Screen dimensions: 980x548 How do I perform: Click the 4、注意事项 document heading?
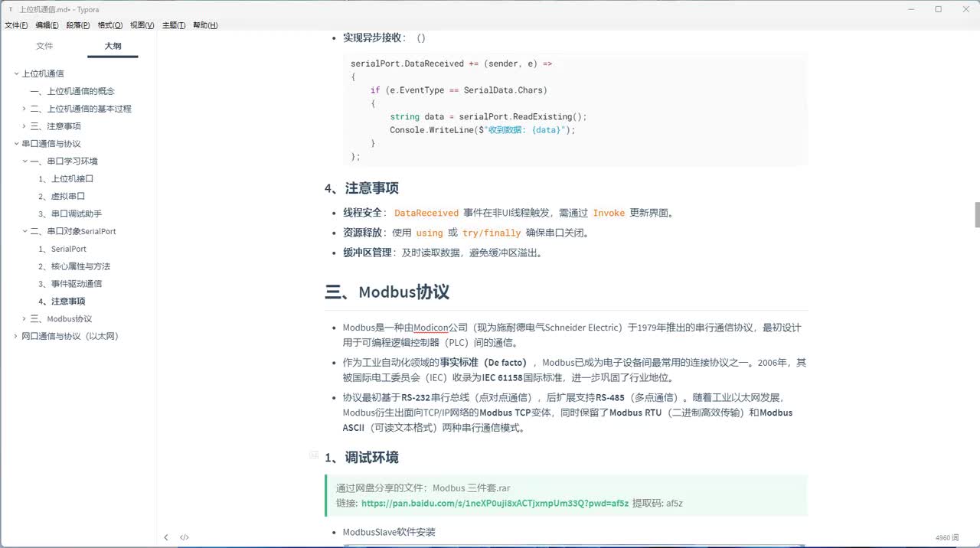[x=361, y=188]
